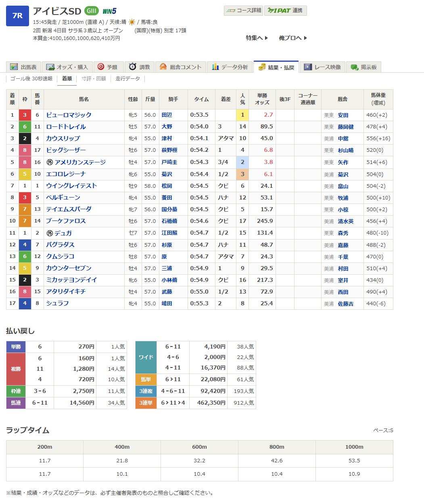Open horse ピューロマジック link
Screen dimensions: 424x504
69,115
